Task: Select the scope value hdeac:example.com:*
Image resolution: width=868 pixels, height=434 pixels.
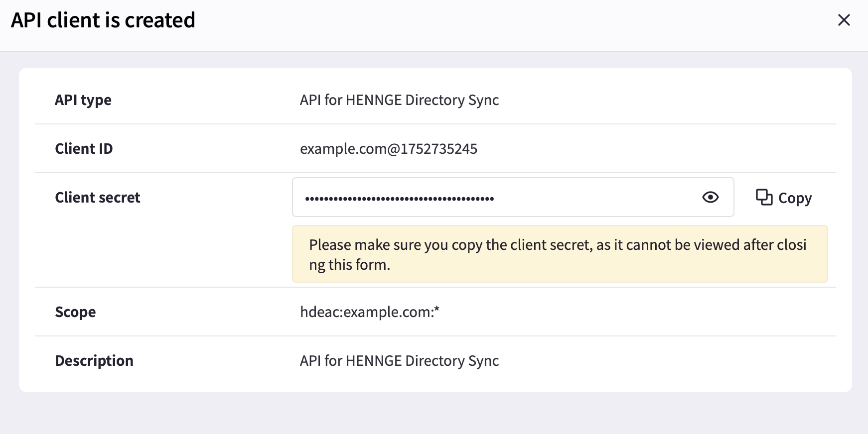Action: pos(370,312)
